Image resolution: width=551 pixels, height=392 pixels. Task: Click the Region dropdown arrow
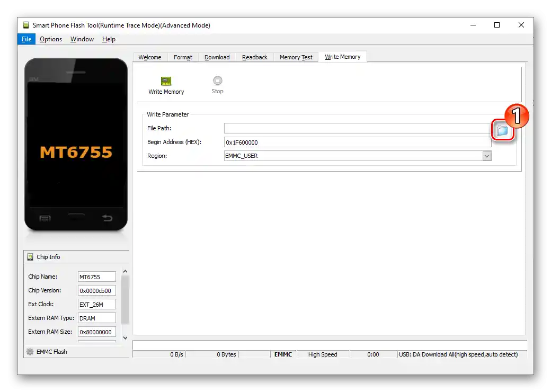click(487, 156)
